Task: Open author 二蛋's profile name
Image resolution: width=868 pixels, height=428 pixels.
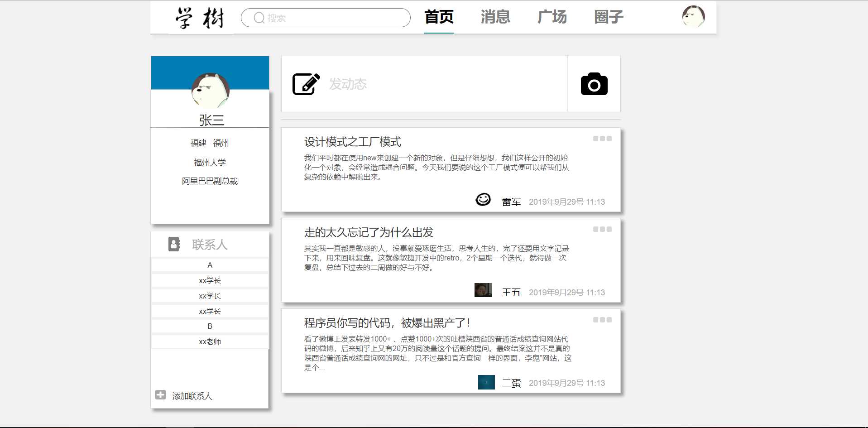Action: click(x=511, y=383)
